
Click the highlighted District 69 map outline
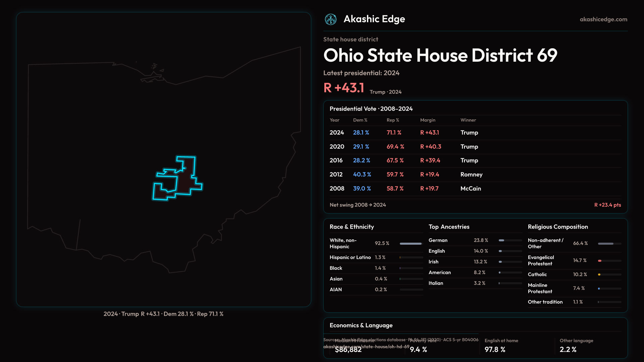186,181
